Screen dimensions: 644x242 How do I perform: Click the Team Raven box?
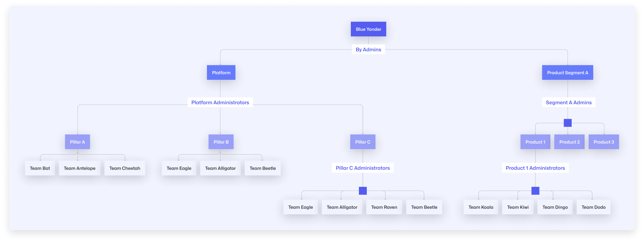pyautogui.click(x=384, y=207)
